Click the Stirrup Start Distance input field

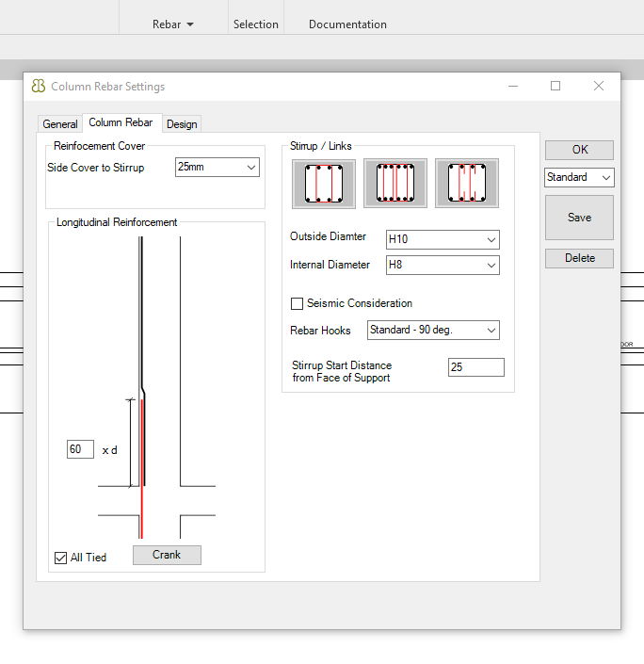pyautogui.click(x=475, y=367)
